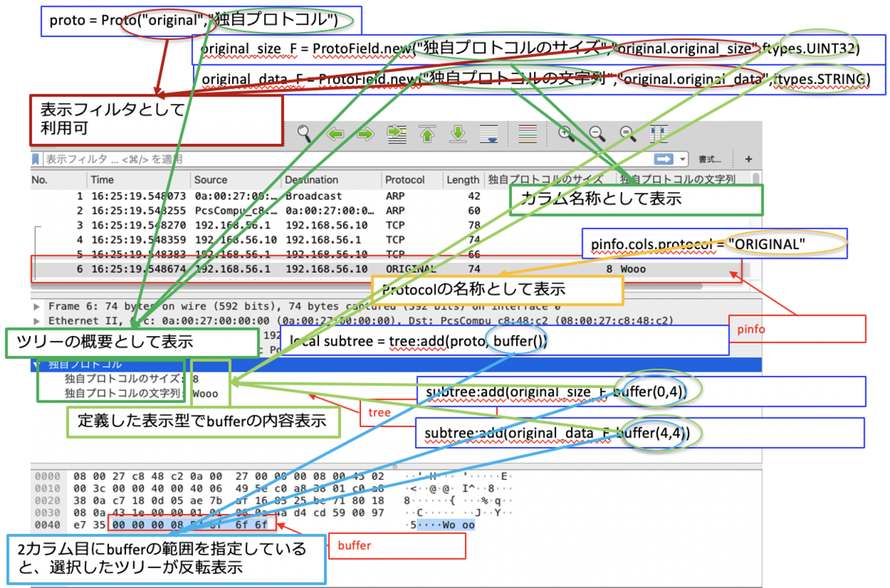The image size is (890, 588).
Task: Click the Find Packet magnifier icon
Action: click(x=304, y=133)
